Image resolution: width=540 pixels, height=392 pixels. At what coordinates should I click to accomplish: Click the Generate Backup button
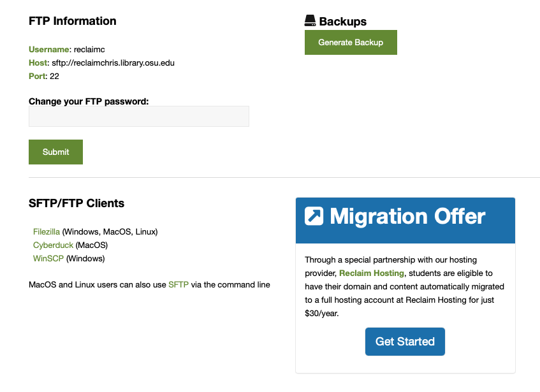pos(351,42)
